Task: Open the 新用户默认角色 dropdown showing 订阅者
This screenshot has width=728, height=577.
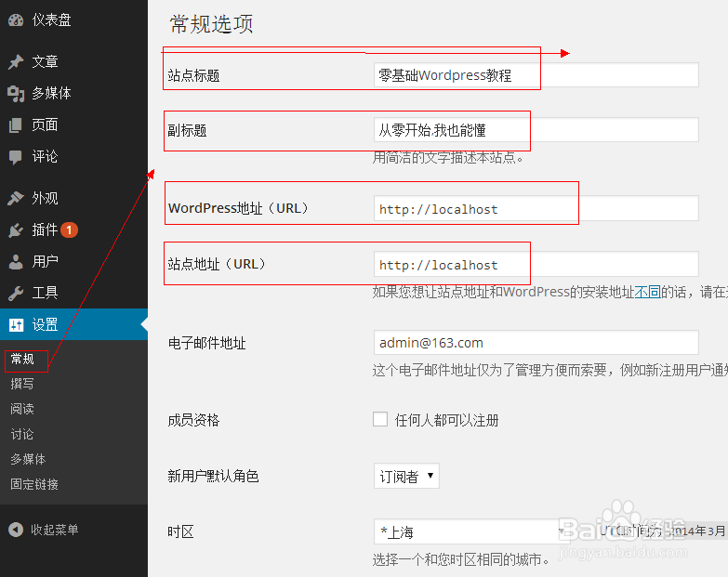Action: pyautogui.click(x=406, y=476)
